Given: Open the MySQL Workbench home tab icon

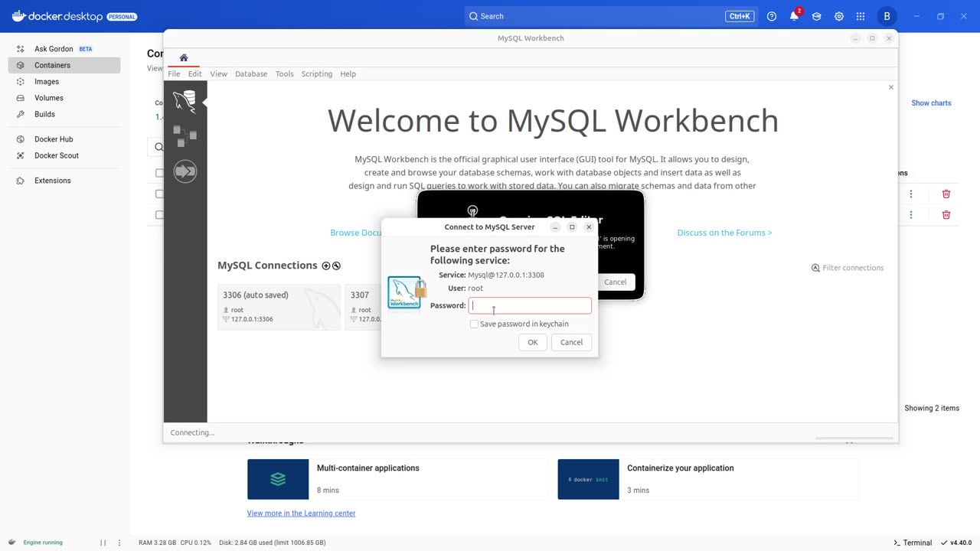Looking at the screenshot, I should pos(184,58).
